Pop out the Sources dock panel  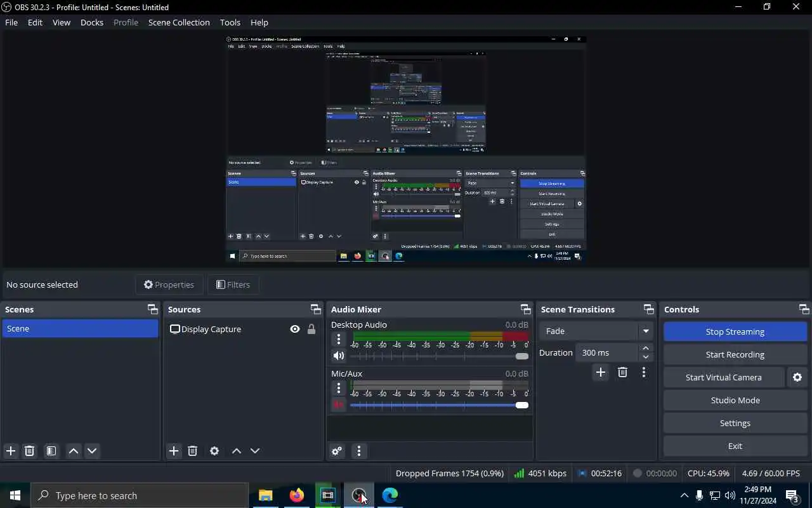[x=316, y=309]
